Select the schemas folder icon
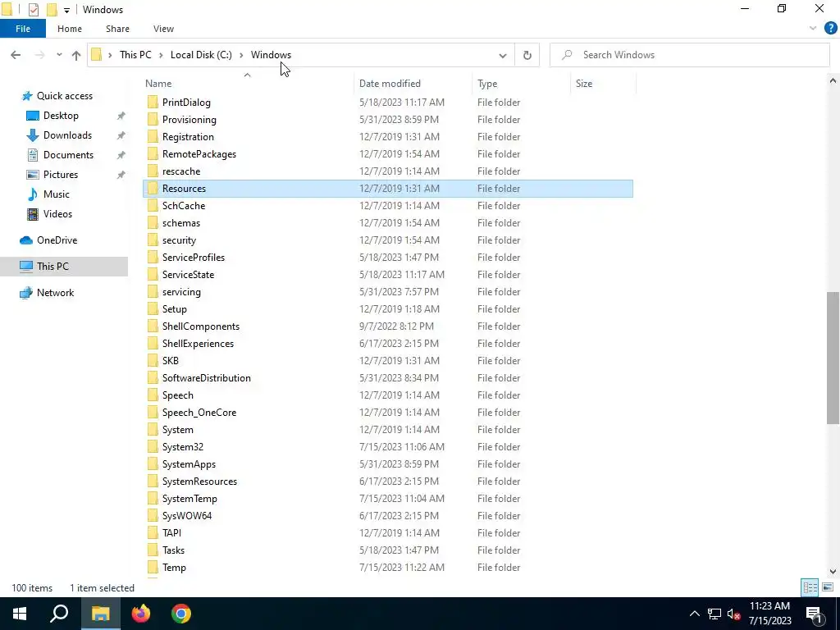The width and height of the screenshot is (840, 630). (153, 223)
